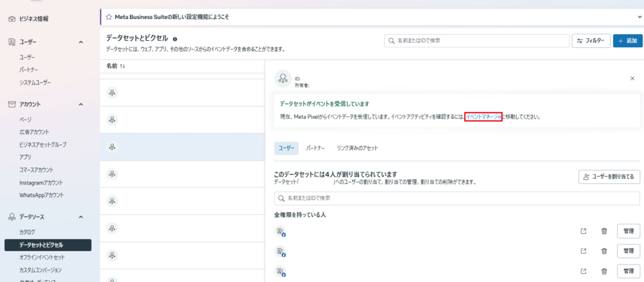
Task: Open external link icon in first user row
Action: pos(583,231)
